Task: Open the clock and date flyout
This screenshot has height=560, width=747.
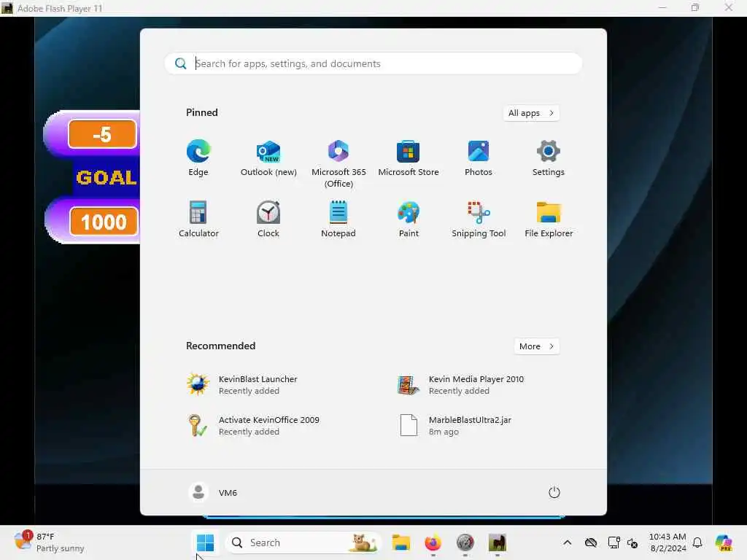Action: [667, 542]
